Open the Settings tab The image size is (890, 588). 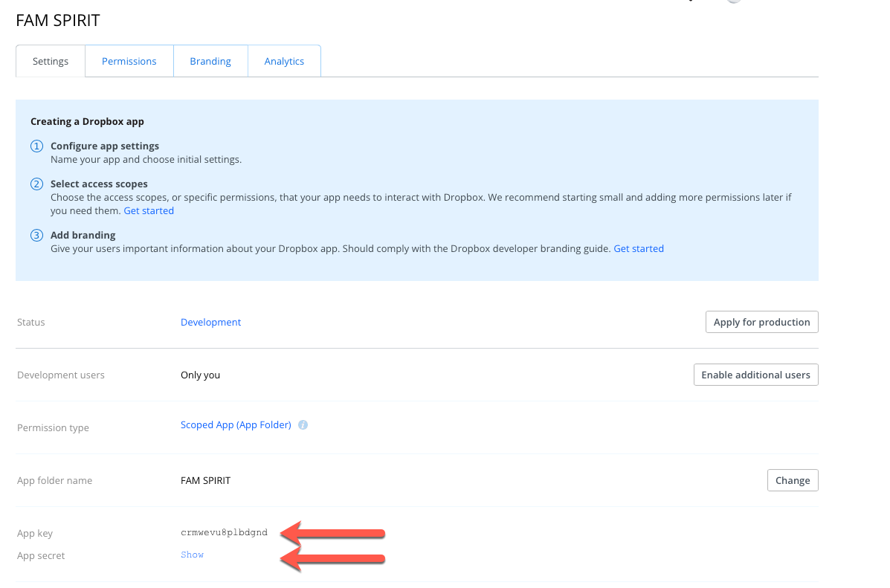[51, 61]
